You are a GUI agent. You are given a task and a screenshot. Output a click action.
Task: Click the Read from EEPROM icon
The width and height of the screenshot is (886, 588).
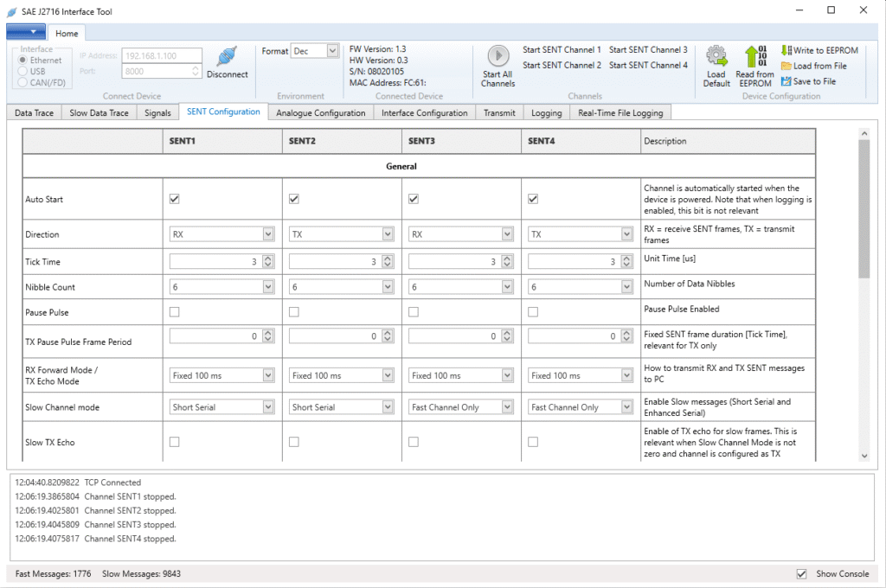point(755,57)
